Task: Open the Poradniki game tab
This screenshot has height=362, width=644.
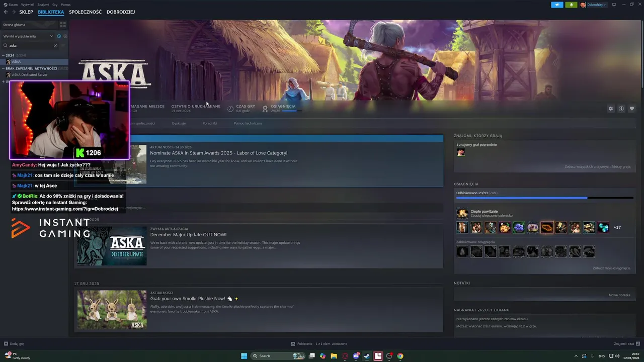Action: pos(210,123)
